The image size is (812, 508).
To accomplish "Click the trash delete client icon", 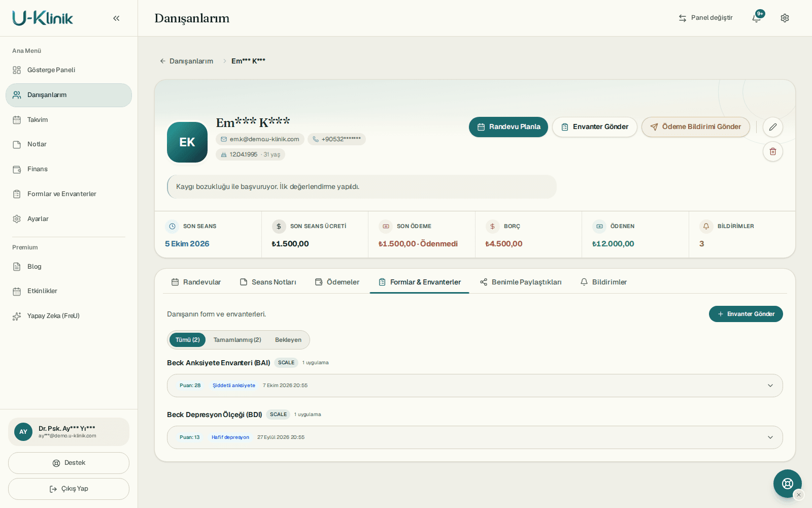I will point(772,151).
